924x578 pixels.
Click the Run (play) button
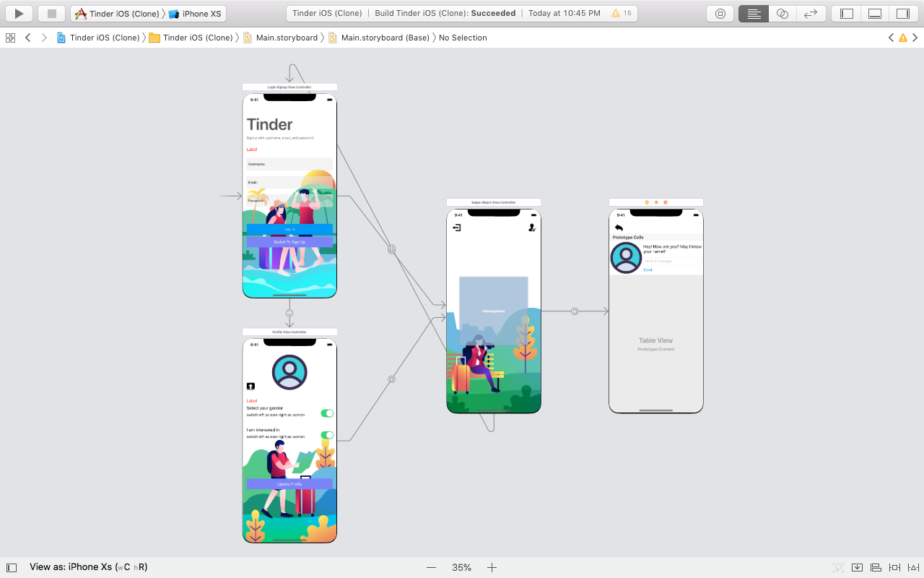pos(19,13)
